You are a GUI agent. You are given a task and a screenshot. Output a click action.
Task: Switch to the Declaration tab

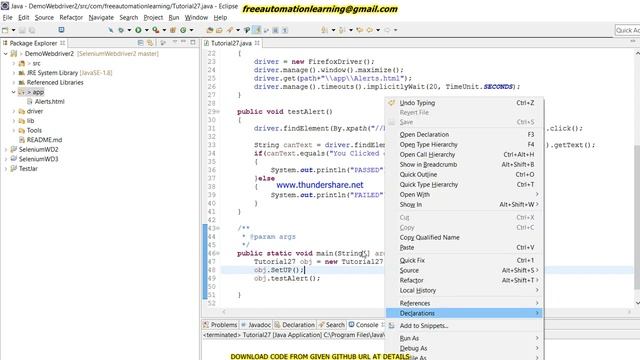[x=294, y=325]
